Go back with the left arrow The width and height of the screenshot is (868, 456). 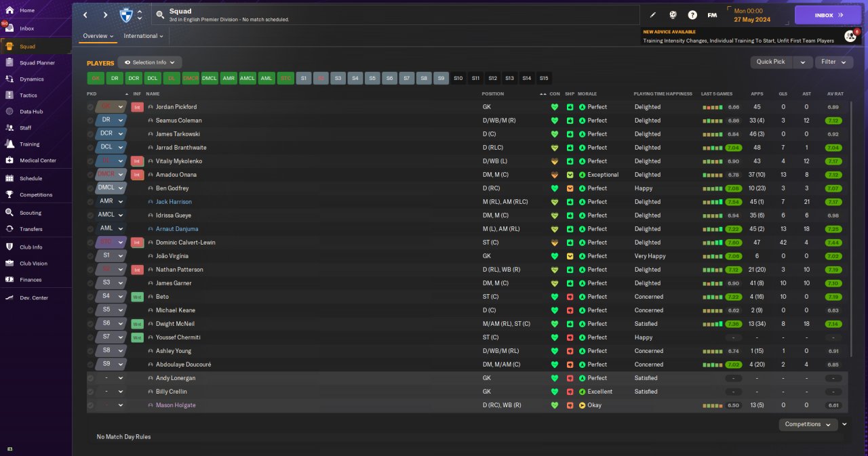point(85,14)
